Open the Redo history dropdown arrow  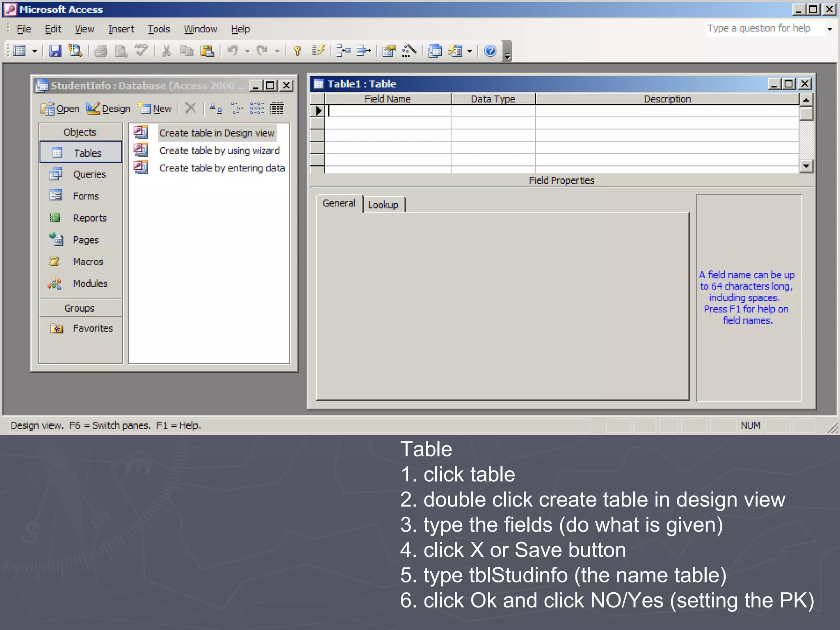[277, 51]
